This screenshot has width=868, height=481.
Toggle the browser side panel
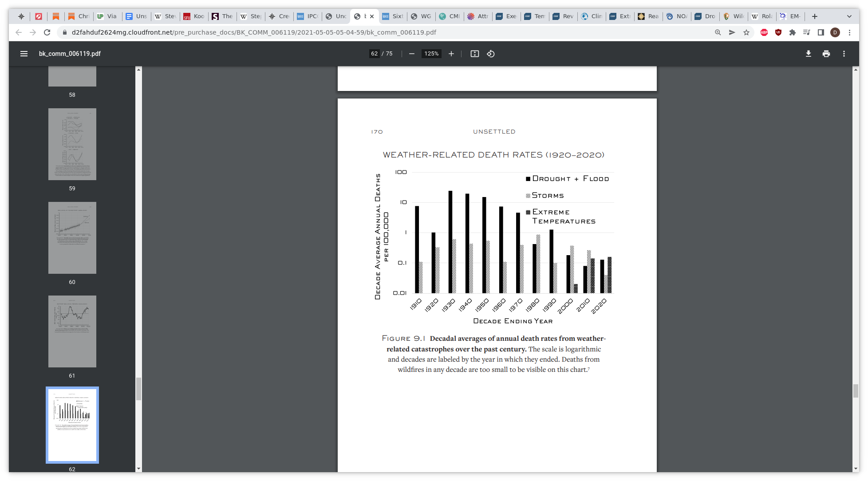[x=821, y=32]
